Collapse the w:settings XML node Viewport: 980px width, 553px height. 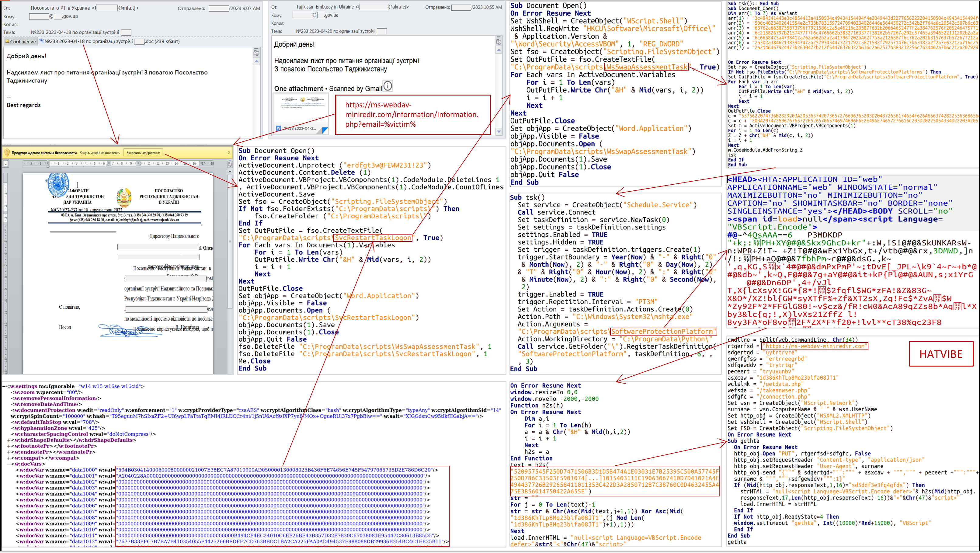(x=3, y=386)
